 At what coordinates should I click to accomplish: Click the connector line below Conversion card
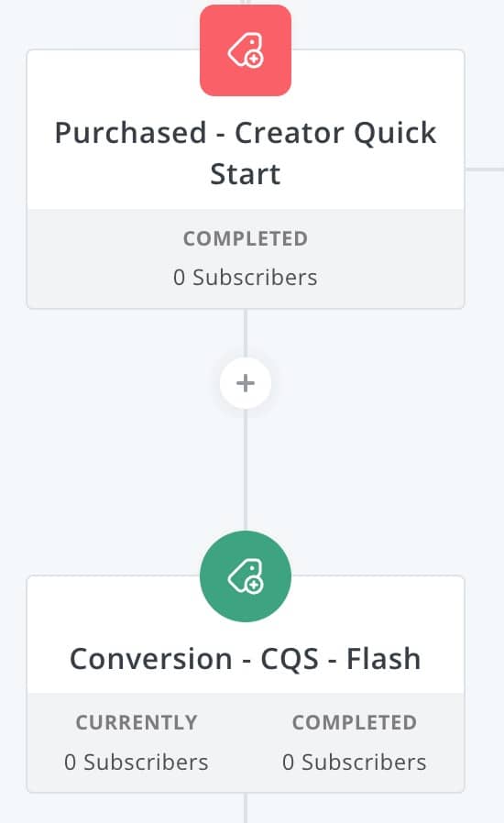[246, 807]
